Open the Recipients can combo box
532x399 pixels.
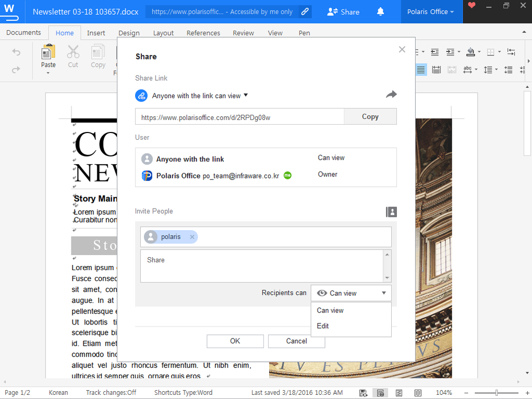(351, 293)
